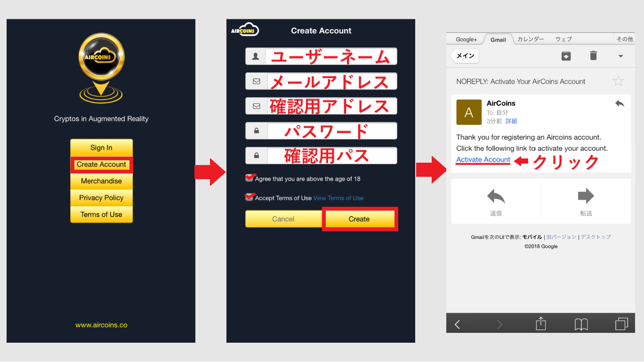Image resolution: width=644 pixels, height=362 pixels.
Task: Open the View Terms of Use link
Action: click(338, 198)
